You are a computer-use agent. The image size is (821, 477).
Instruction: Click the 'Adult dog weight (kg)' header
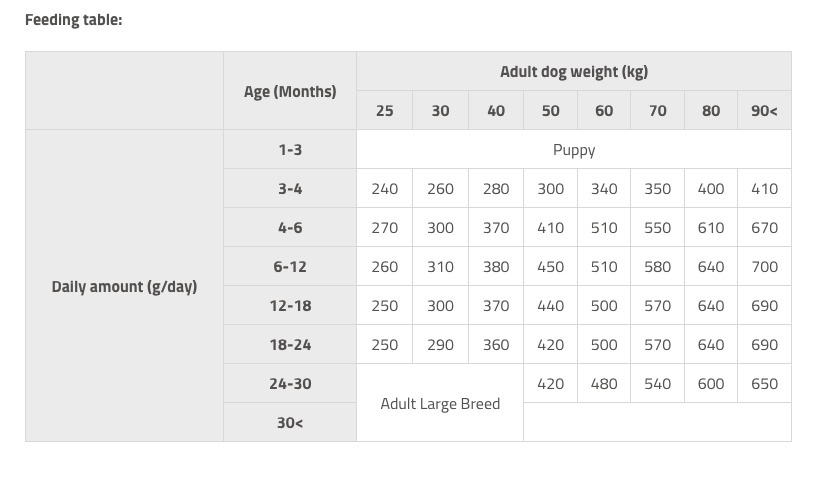tap(573, 72)
